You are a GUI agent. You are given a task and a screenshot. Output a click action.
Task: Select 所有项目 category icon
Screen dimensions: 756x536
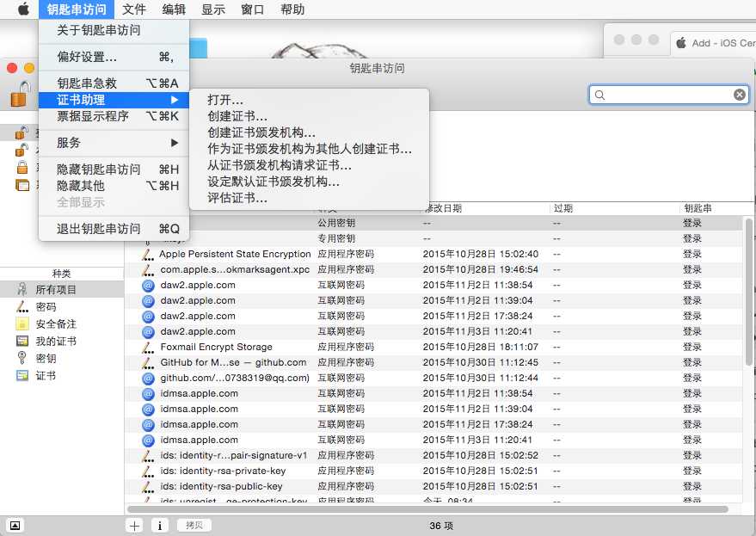(22, 289)
